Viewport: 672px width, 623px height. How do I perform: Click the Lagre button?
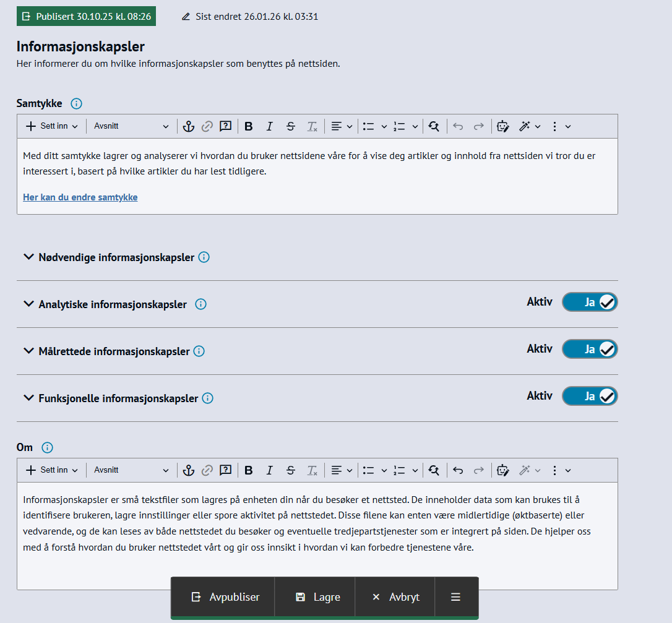[318, 597]
